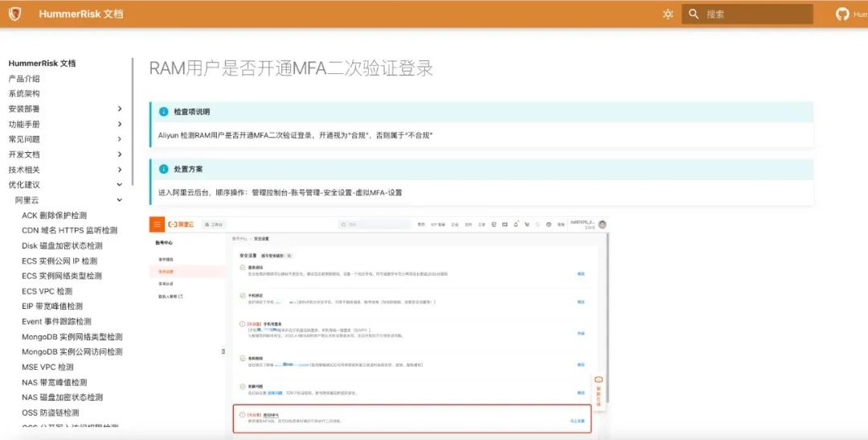Open the GitHub repository icon link

(842, 14)
